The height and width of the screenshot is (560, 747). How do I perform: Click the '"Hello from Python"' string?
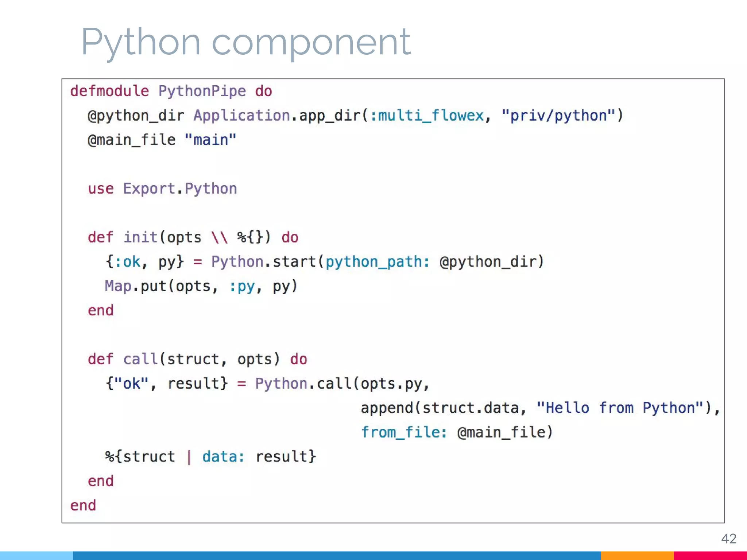pyautogui.click(x=620, y=408)
